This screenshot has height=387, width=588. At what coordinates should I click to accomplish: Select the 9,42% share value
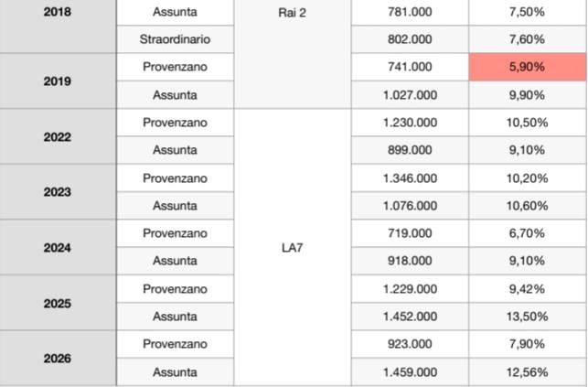[528, 289]
